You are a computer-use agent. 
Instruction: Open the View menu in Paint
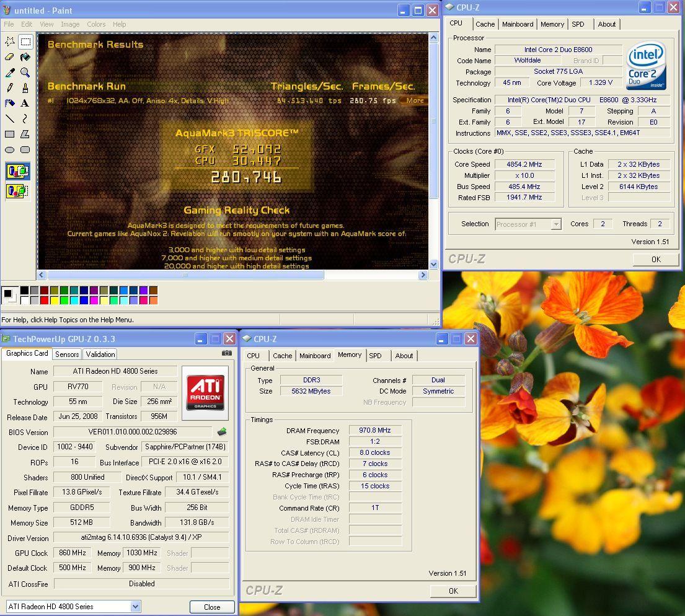tap(46, 24)
